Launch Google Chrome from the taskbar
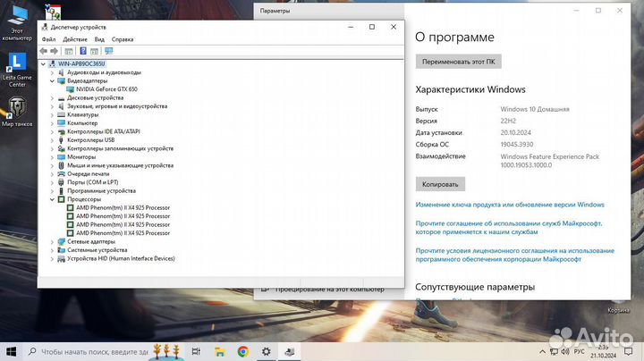 point(242,351)
